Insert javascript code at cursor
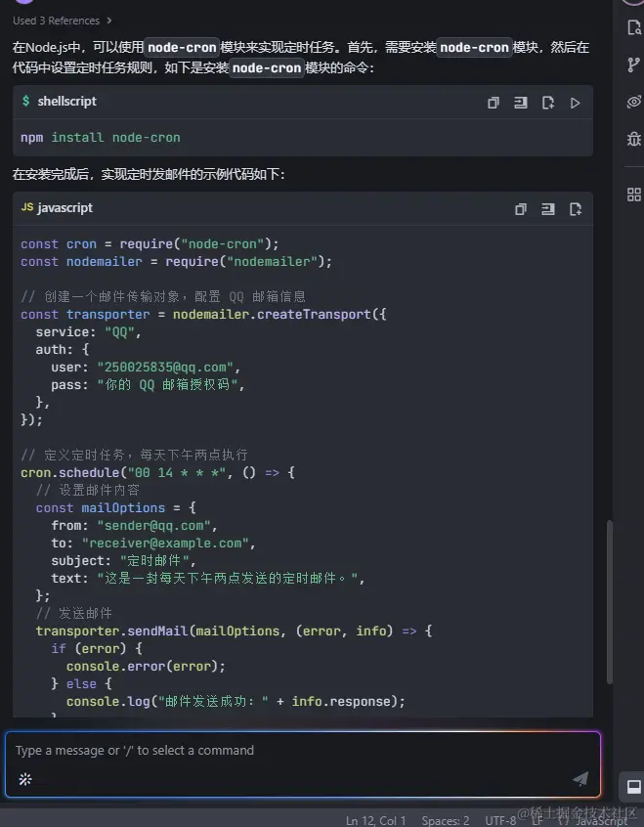The height and width of the screenshot is (827, 644). (x=548, y=209)
